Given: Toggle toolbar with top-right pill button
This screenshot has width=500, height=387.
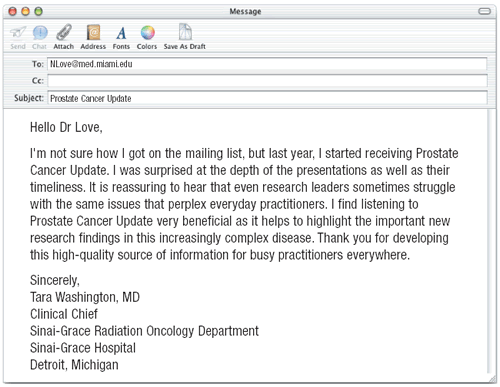Looking at the screenshot, I should pyautogui.click(x=484, y=12).
